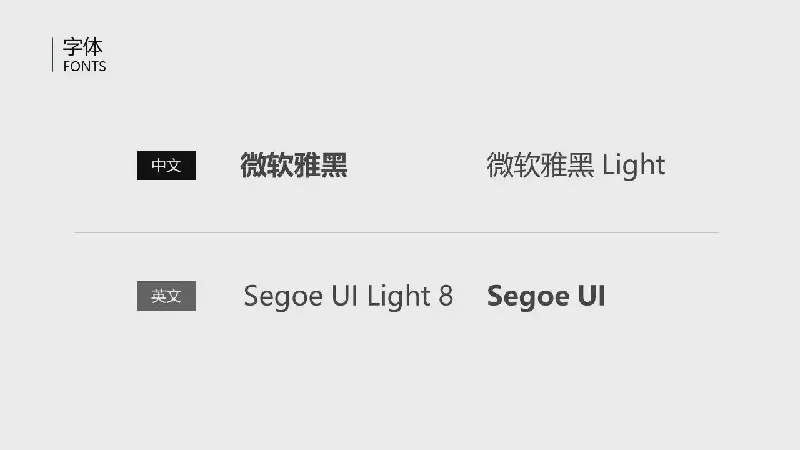Select the gray 英文 label box

(x=166, y=296)
